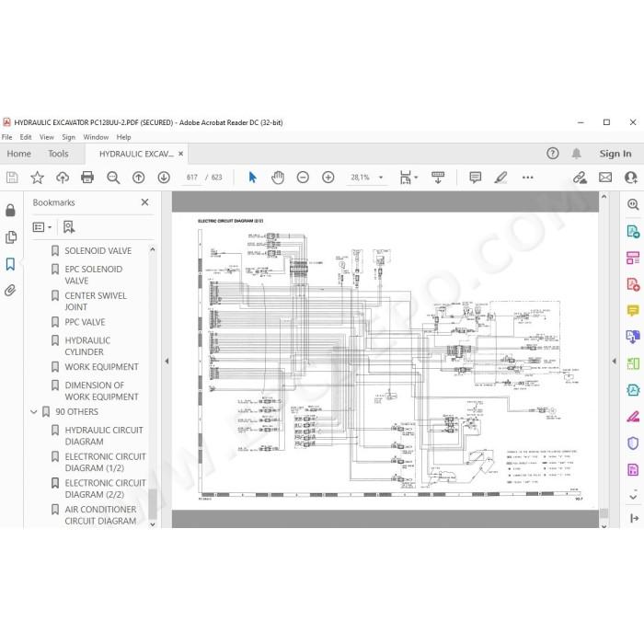Switch to the Home tab

coord(19,154)
